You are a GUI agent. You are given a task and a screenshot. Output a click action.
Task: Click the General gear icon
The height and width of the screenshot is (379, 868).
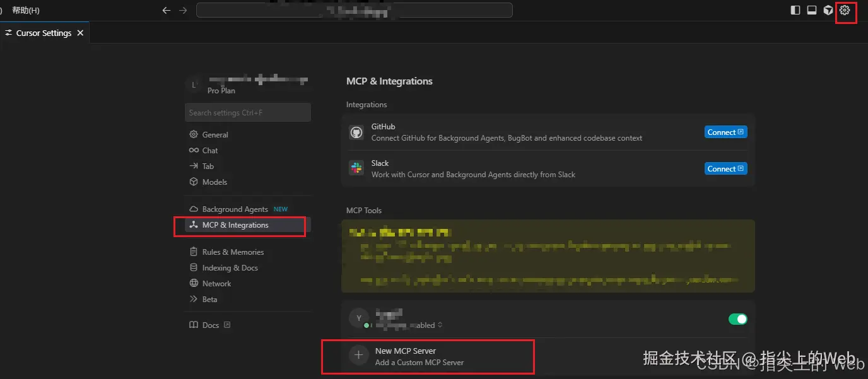(x=194, y=134)
